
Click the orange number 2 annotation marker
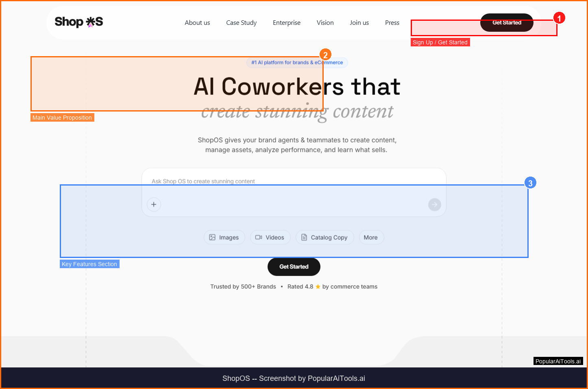point(325,55)
